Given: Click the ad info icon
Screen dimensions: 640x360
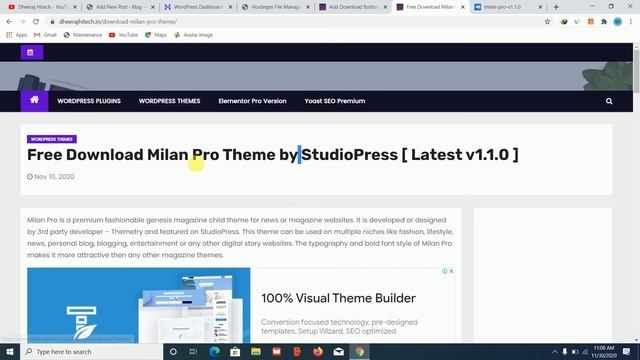Looking at the screenshot, I should click(444, 271).
